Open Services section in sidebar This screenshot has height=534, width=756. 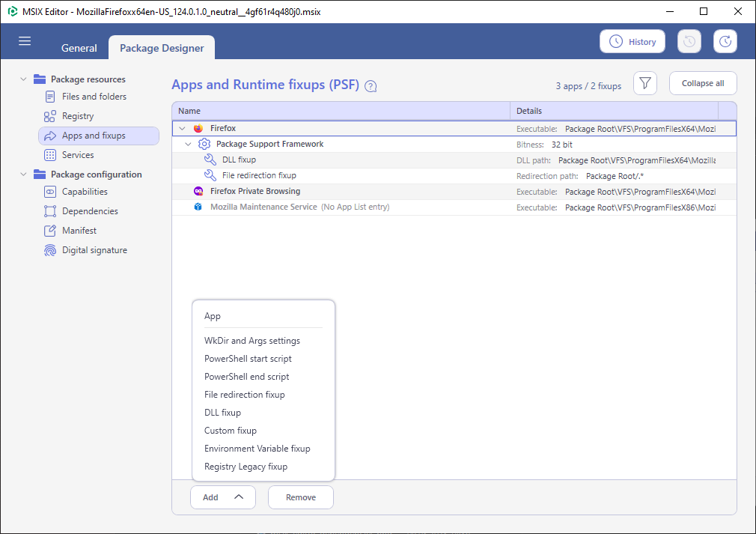78,155
